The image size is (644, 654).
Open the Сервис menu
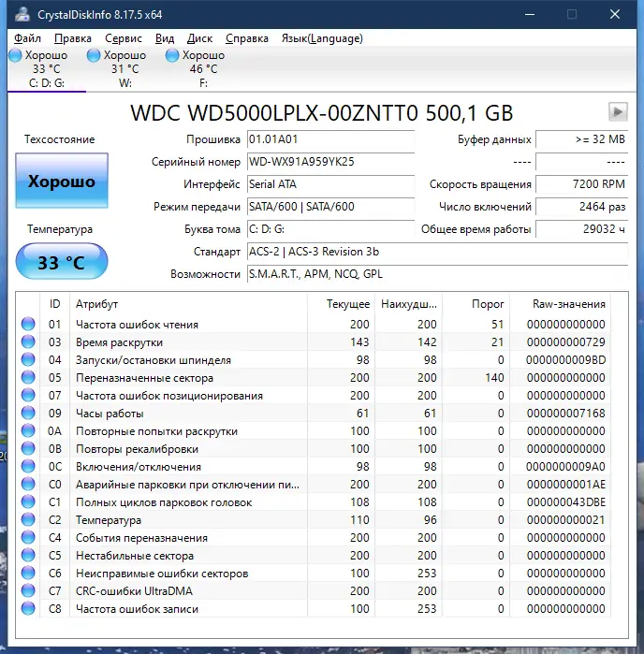click(124, 38)
